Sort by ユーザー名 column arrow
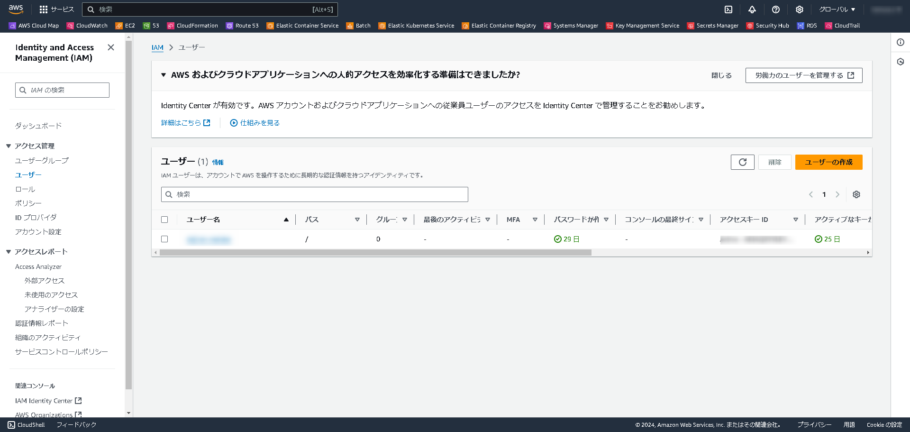The image size is (910, 432). (x=286, y=219)
